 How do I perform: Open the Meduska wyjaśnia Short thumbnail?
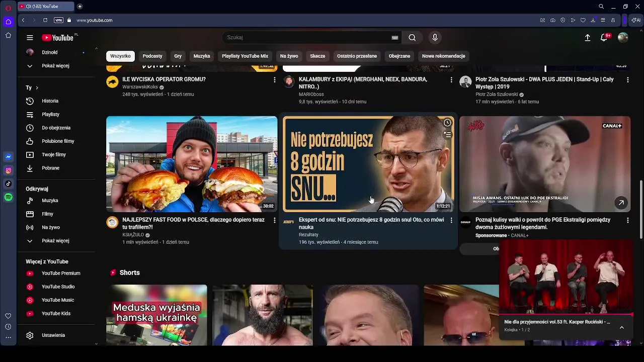coord(156,315)
